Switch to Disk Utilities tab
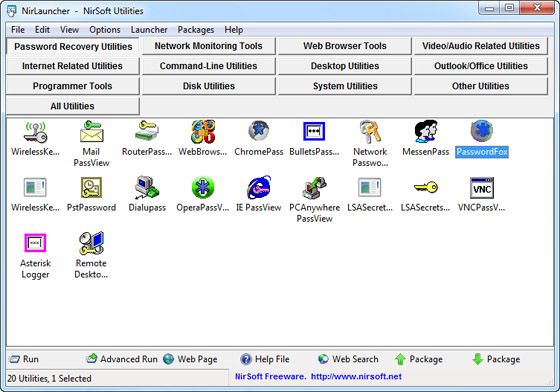This screenshot has width=560, height=392. click(x=209, y=86)
